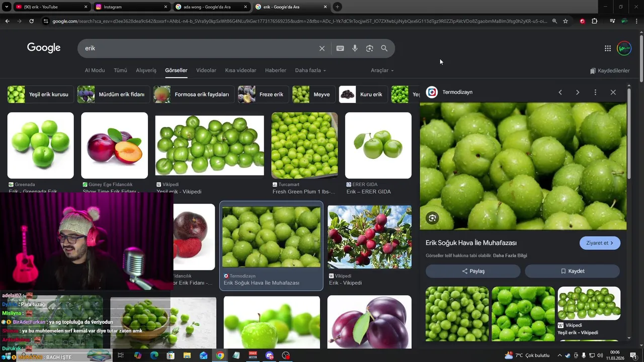Image resolution: width=644 pixels, height=362 pixels.
Task: Switch to Videolar results tab
Action: pos(206,70)
